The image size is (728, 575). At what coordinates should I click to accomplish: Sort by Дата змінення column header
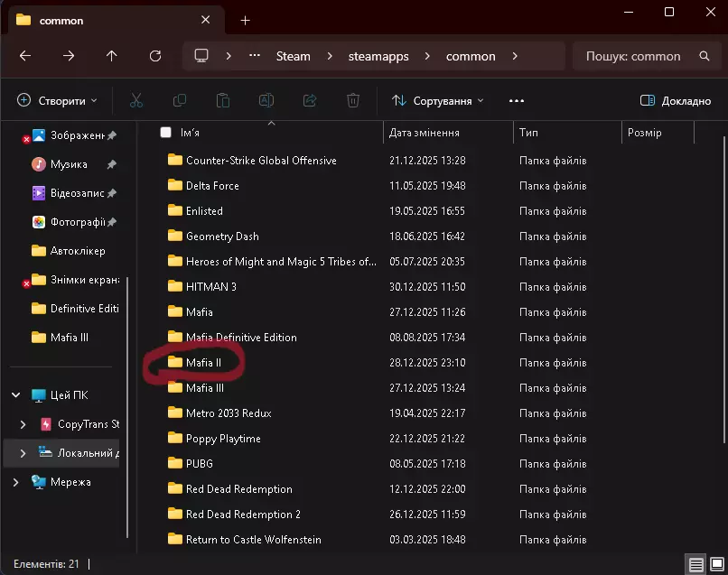[x=425, y=133]
